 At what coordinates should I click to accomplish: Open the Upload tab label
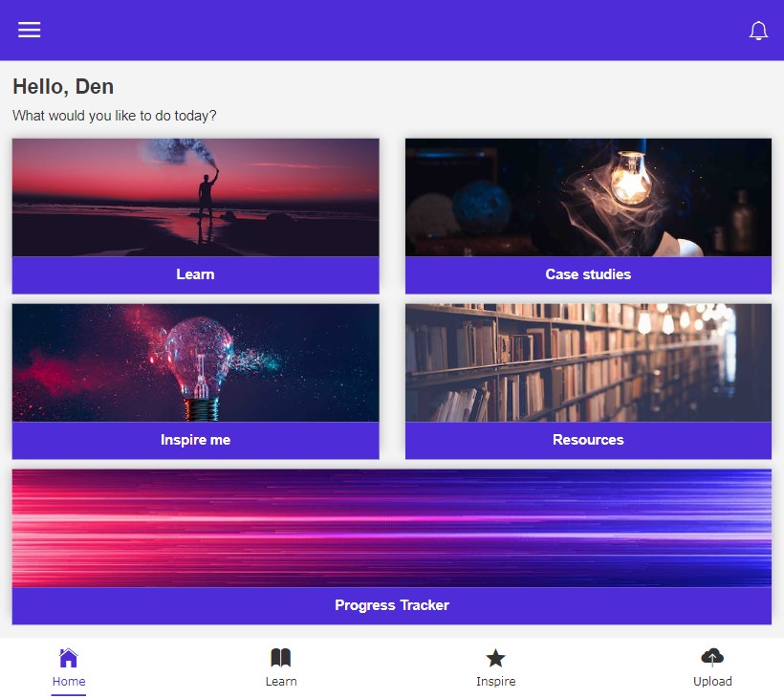tap(712, 682)
